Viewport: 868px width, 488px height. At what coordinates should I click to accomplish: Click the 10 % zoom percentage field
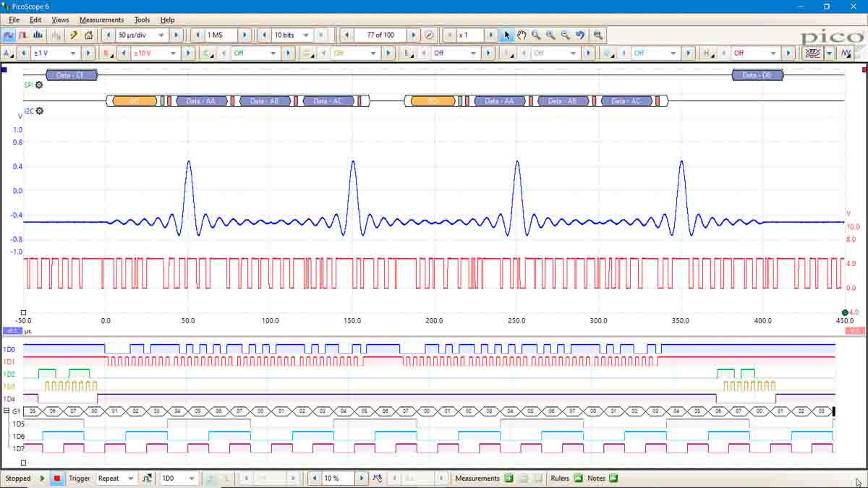[x=333, y=478]
